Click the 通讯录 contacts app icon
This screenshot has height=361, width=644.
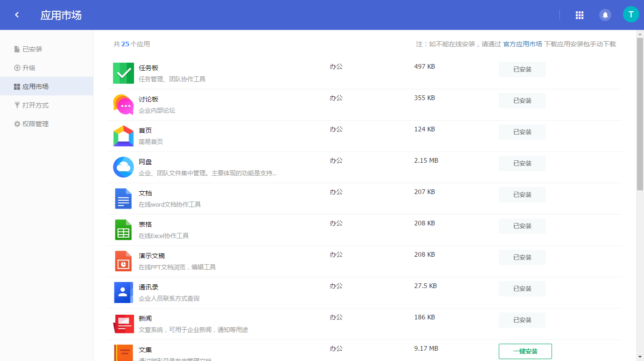[123, 293]
